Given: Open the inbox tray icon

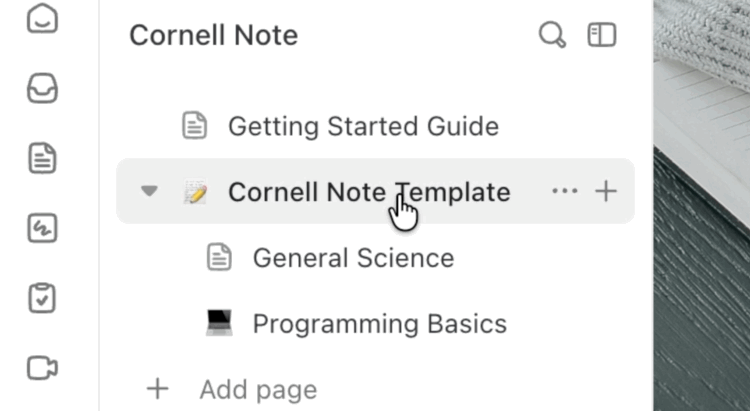Looking at the screenshot, I should 42,89.
